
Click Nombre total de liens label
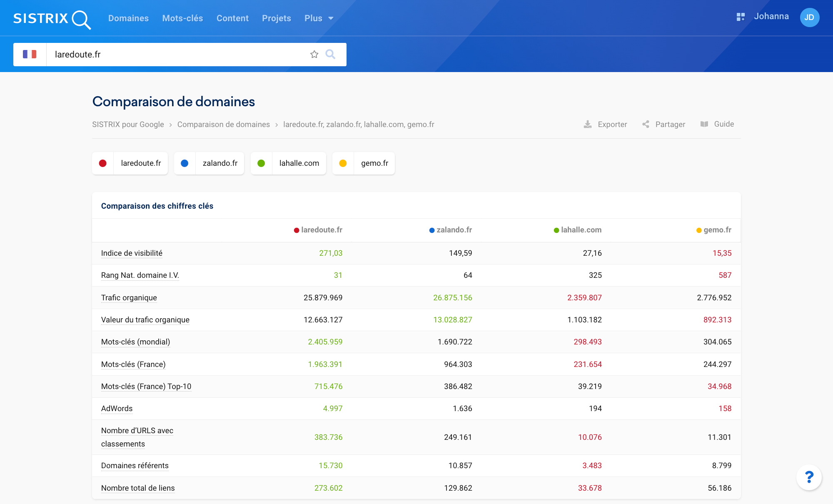(x=138, y=488)
